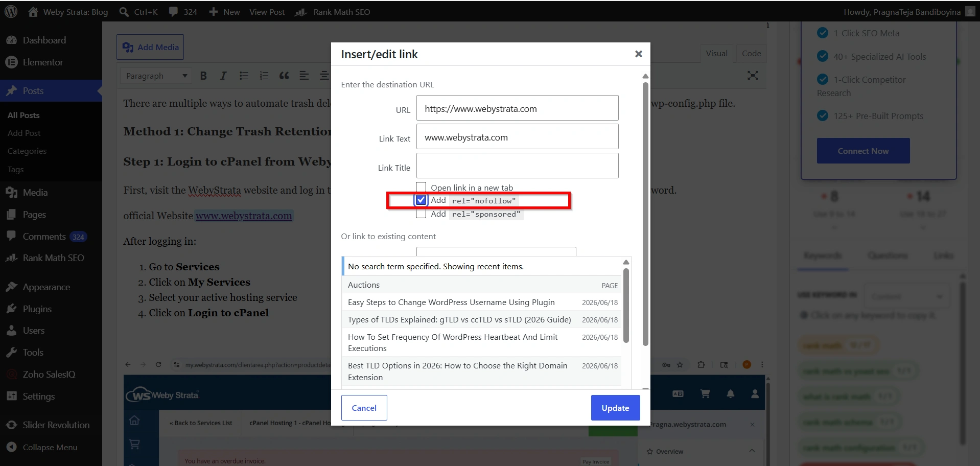This screenshot has height=466, width=980.
Task: Align text left in editor
Action: coord(304,76)
